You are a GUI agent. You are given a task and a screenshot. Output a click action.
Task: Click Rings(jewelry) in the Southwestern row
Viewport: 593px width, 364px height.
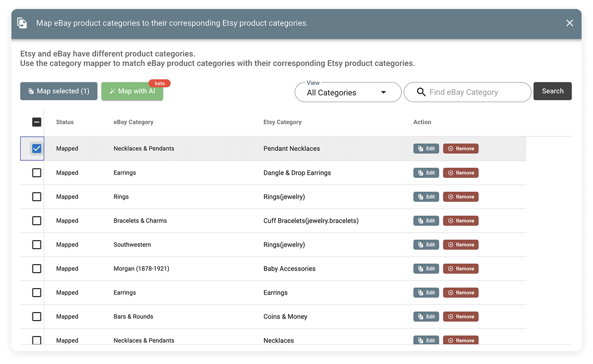click(284, 245)
